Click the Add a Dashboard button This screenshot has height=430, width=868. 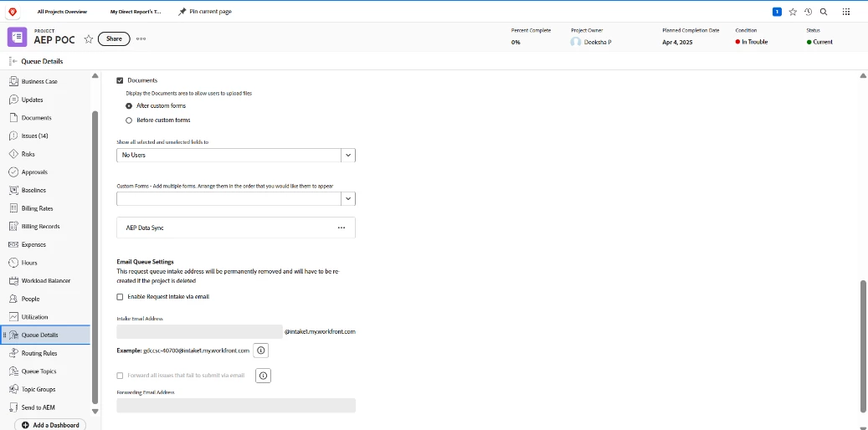[x=50, y=424]
